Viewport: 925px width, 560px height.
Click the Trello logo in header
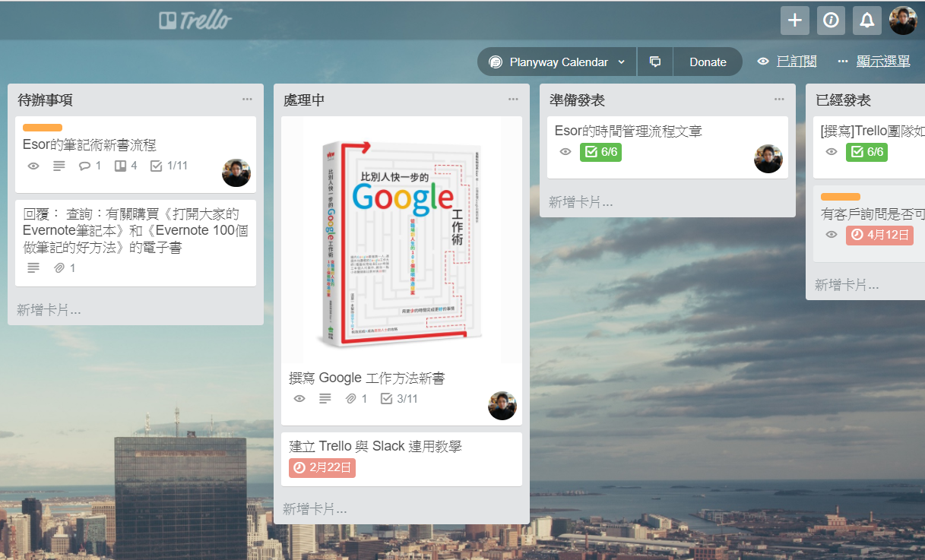point(195,21)
